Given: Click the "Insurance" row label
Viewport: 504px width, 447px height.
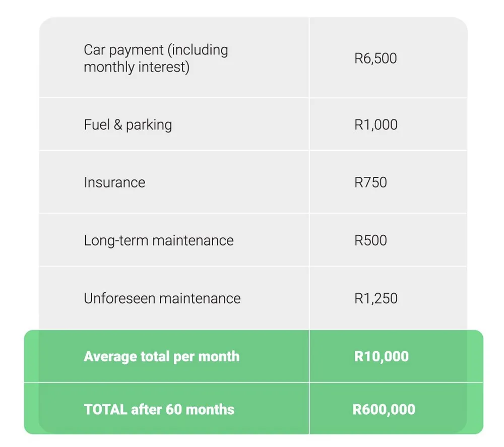Looking at the screenshot, I should coord(114,182).
